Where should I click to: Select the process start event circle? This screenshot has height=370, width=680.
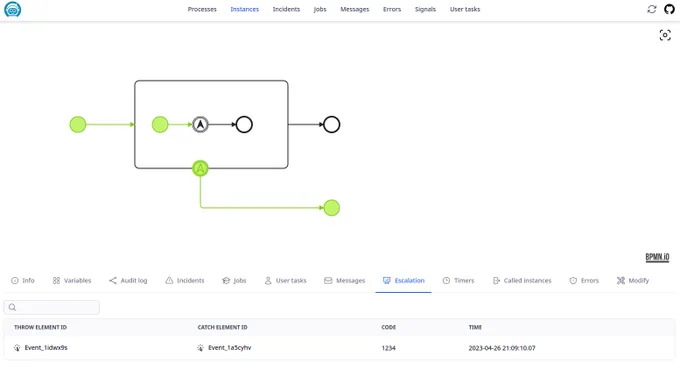(x=78, y=124)
